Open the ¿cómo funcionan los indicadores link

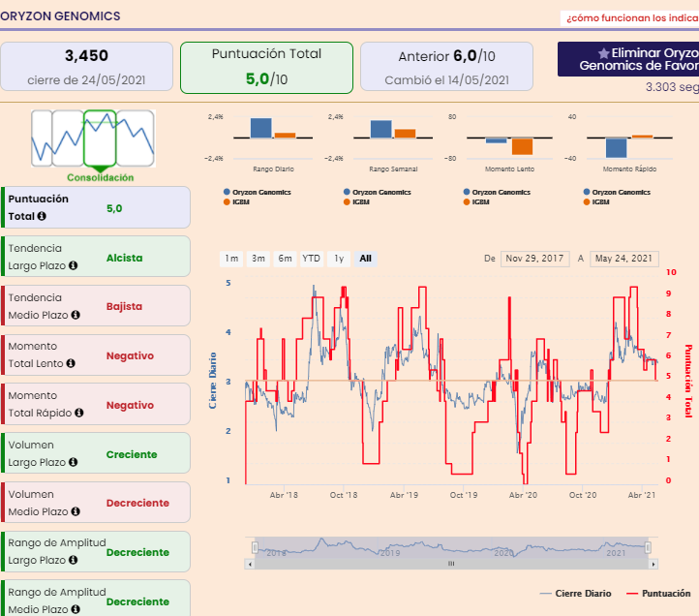[631, 18]
